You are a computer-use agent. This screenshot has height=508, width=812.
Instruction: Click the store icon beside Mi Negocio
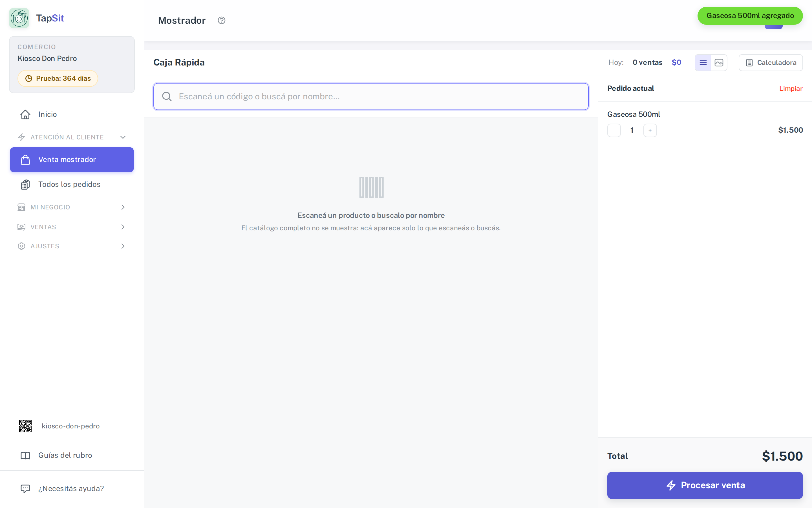tap(21, 207)
